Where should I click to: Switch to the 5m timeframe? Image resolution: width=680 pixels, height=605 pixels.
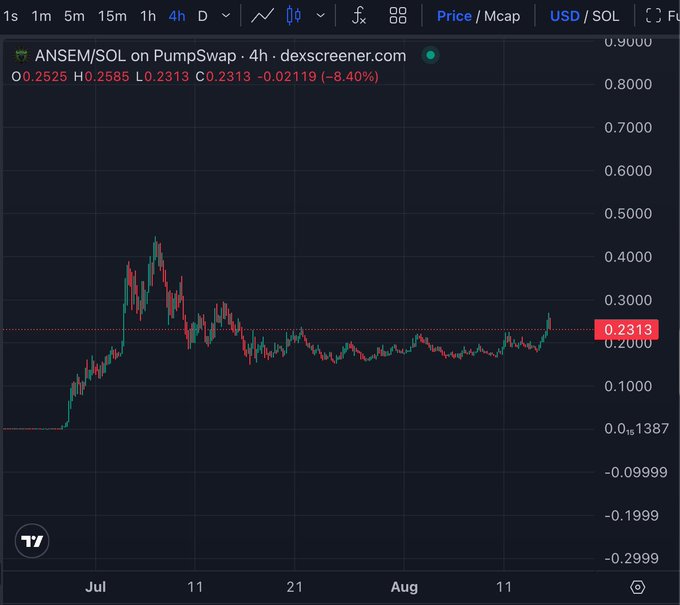[74, 16]
